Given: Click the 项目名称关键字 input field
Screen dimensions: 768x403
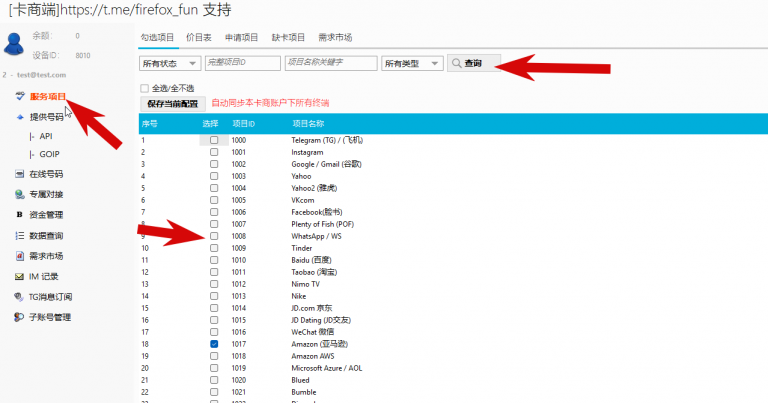Looking at the screenshot, I should point(331,63).
